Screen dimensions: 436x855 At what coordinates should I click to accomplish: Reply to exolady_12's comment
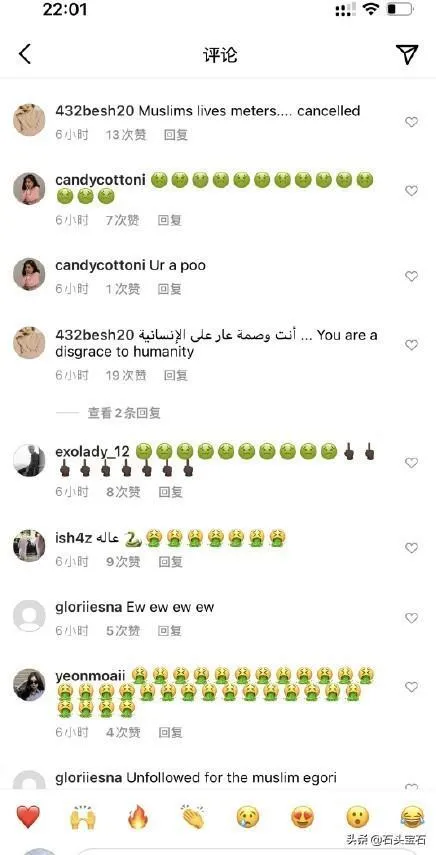point(170,492)
